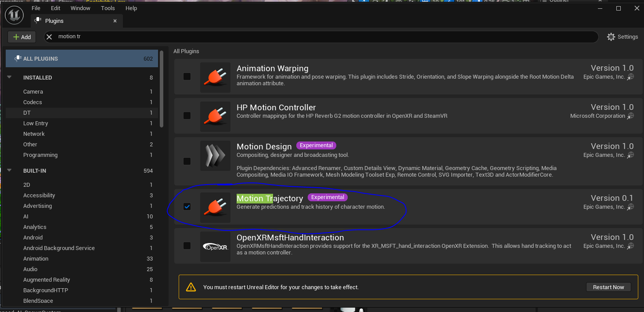
Task: Click the Unreal Engine logo icon
Action: 14,15
